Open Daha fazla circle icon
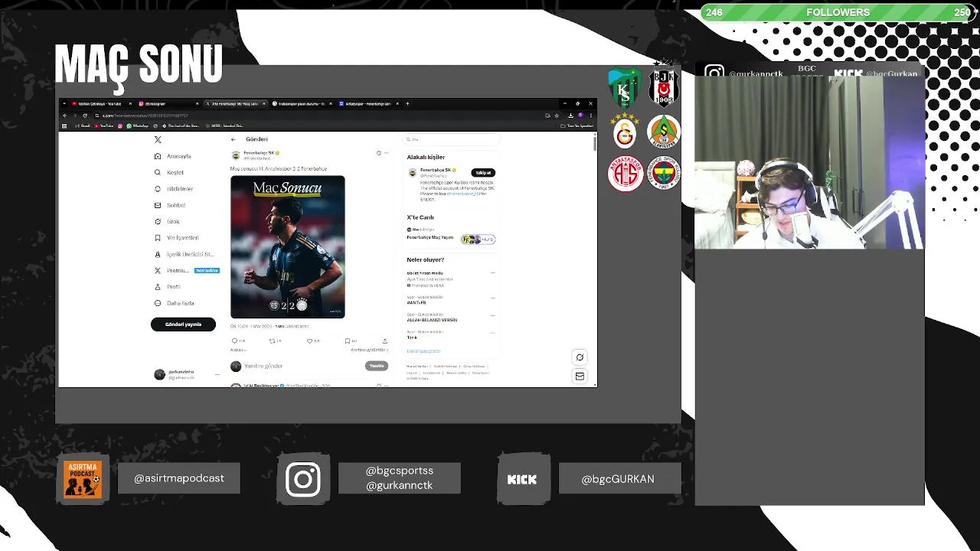The width and height of the screenshot is (980, 551). pos(158,303)
